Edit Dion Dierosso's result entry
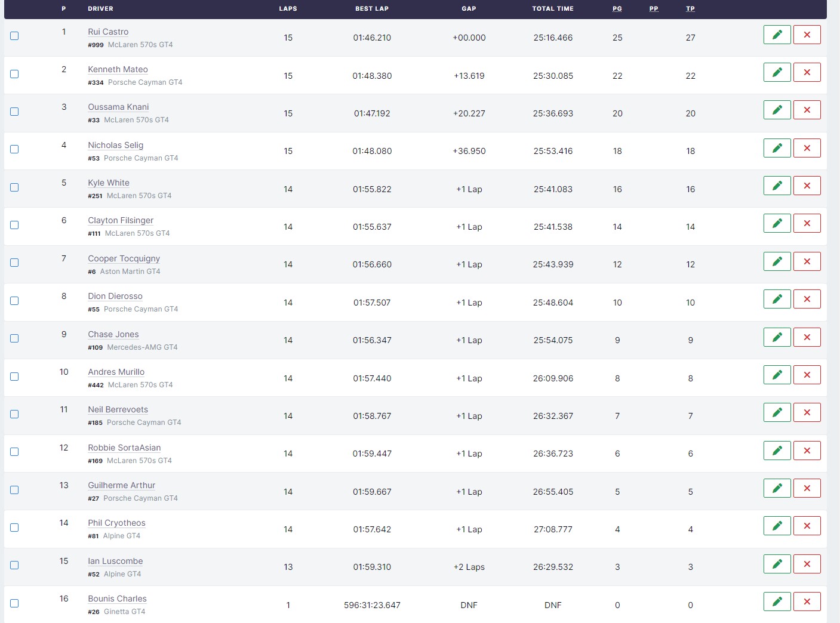Screen dimensions: 840x623 [777, 299]
